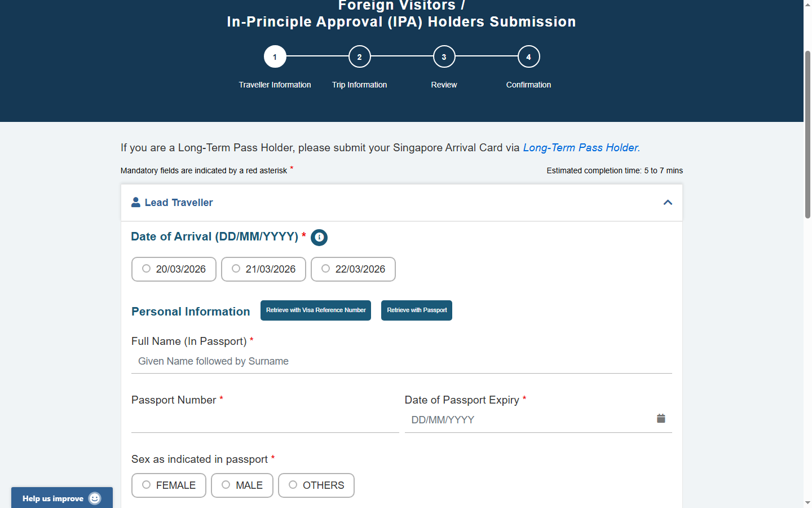Viewport: 812px width, 508px height.
Task: Select OTHERS for sex in passport
Action: point(293,485)
